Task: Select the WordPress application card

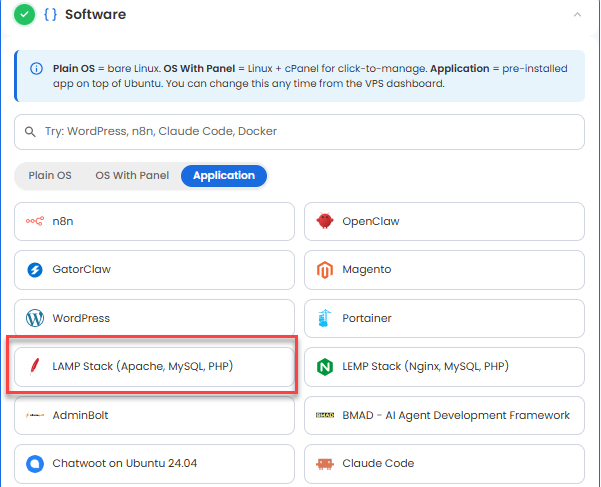Action: 154,318
